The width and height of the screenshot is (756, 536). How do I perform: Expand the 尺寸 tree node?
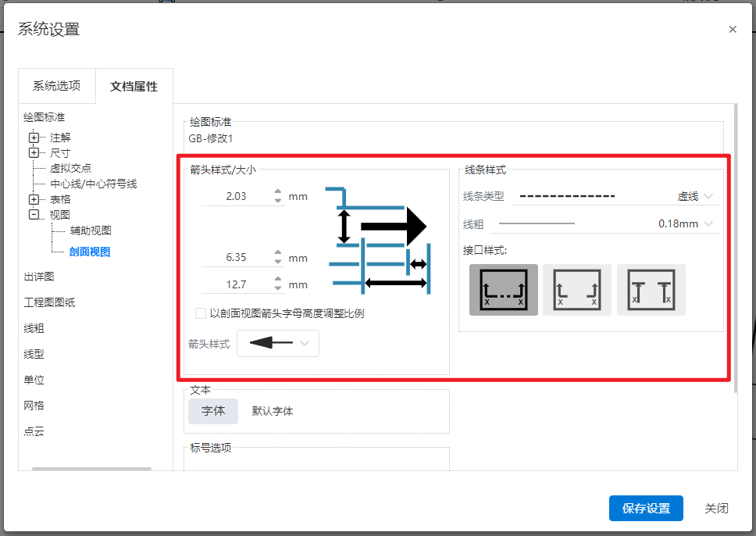coord(34,153)
